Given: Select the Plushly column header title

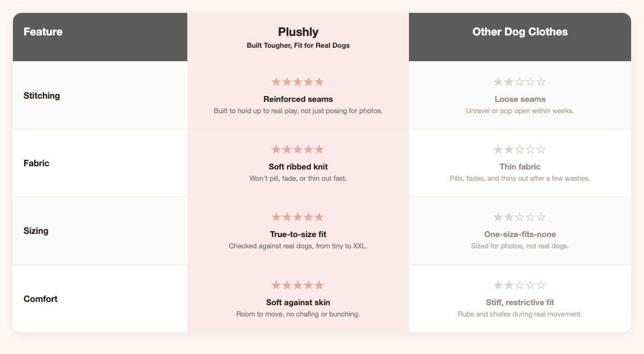Looking at the screenshot, I should 298,32.
